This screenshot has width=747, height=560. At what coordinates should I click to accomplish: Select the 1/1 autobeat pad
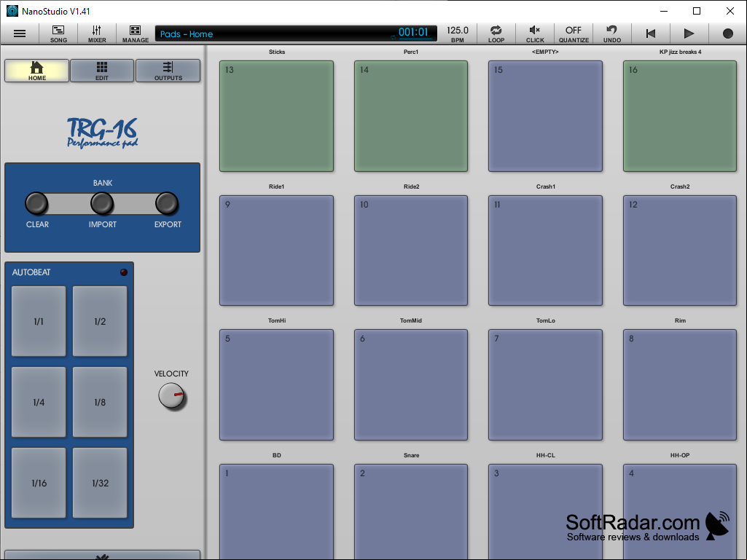tap(39, 321)
